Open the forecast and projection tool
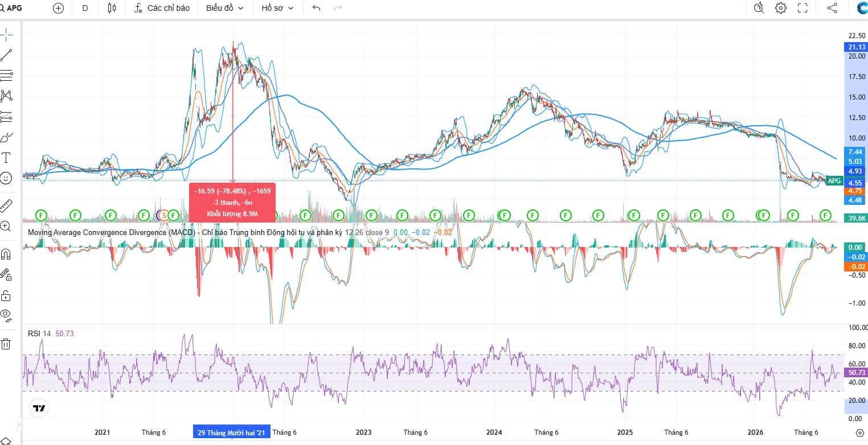Screen dimensions: 868x445 point(6,117)
